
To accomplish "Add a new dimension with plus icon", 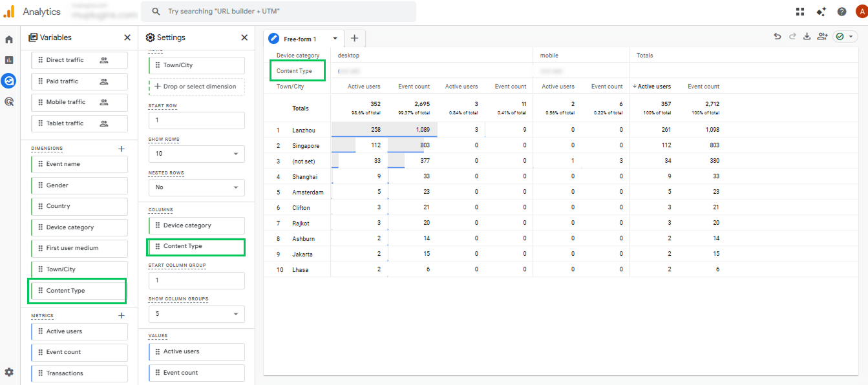I will [x=121, y=149].
